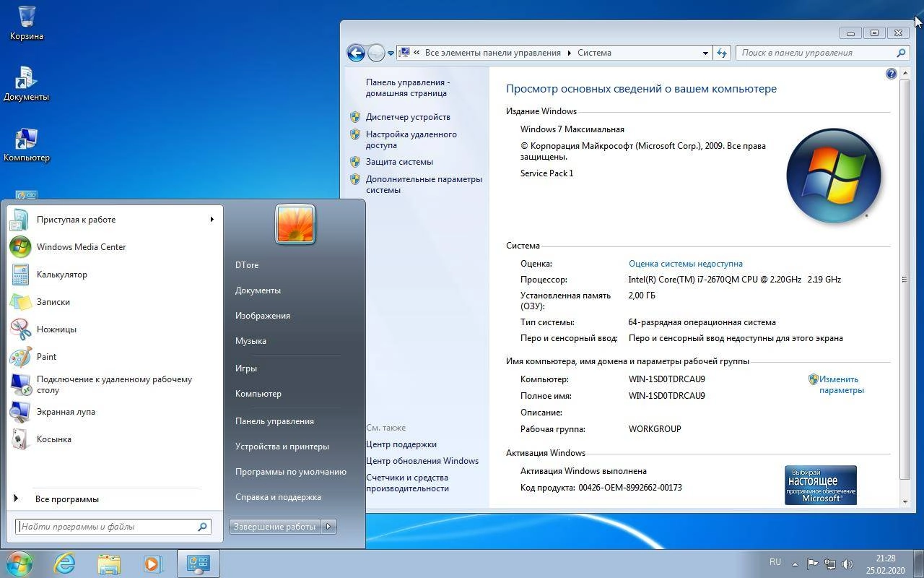Expand shutdown options arrow
Image resolution: width=924 pixels, height=578 pixels.
(x=328, y=527)
